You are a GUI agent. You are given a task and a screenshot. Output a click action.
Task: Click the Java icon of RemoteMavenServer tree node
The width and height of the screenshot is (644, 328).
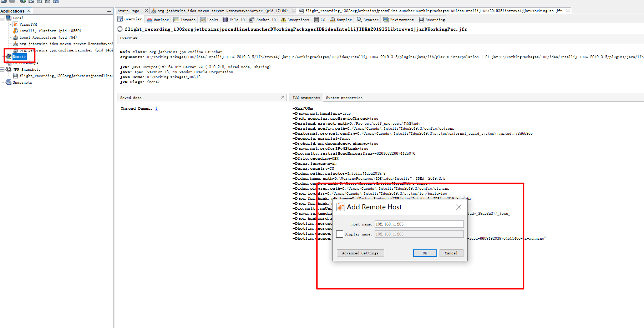[x=15, y=44]
